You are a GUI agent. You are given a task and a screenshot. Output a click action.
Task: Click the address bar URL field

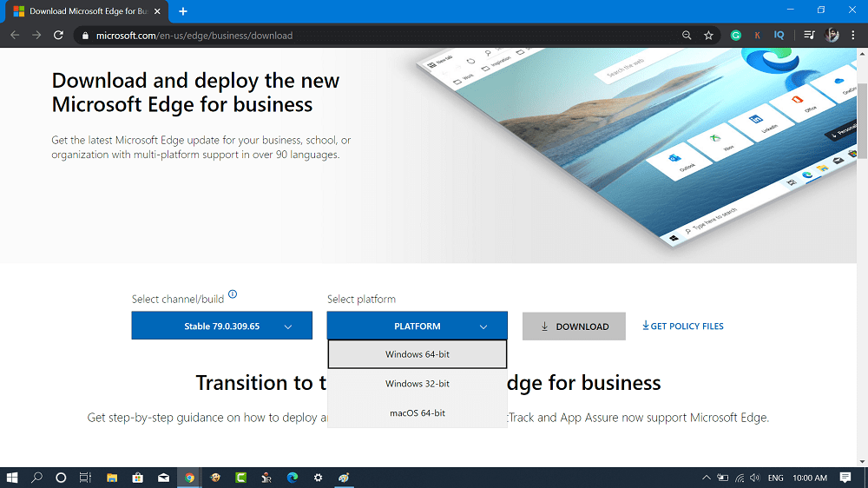382,36
